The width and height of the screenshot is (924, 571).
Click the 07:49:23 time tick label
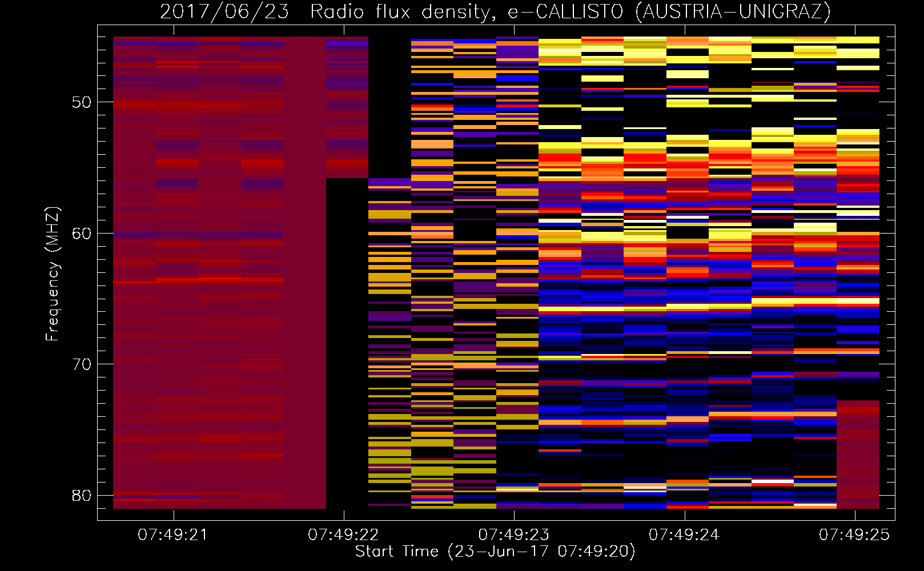coord(514,534)
